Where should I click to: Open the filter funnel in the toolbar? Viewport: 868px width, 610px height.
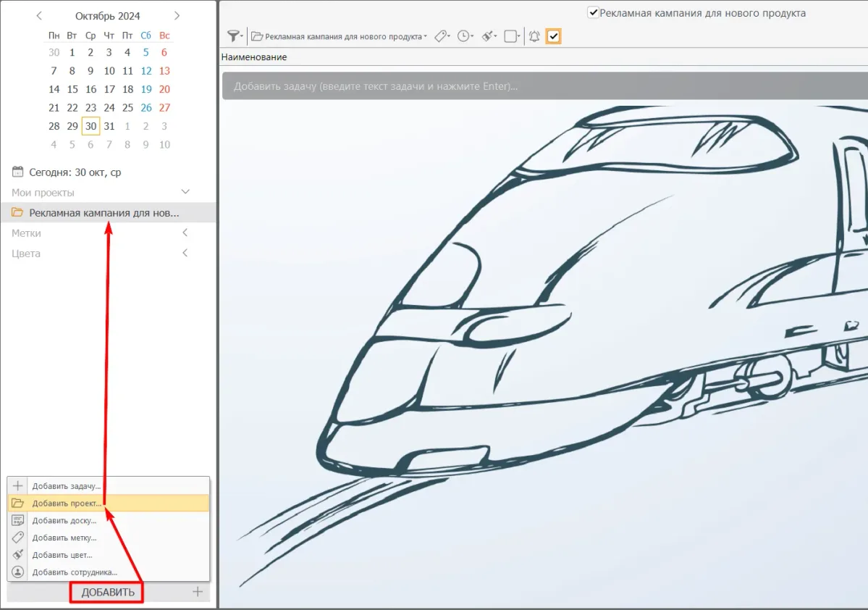[x=234, y=36]
